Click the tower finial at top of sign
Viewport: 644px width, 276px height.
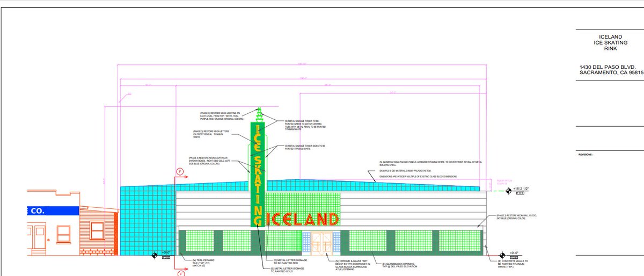[x=259, y=114]
